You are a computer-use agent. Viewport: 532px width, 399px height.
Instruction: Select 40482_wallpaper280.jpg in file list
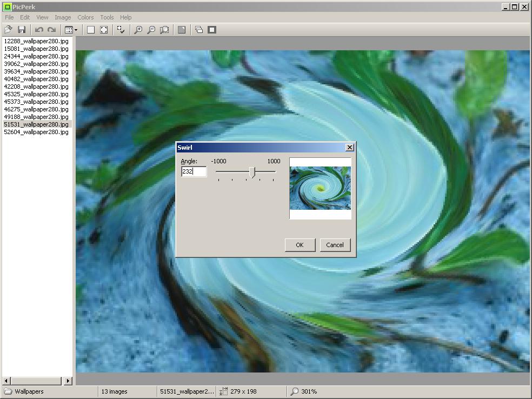click(36, 79)
